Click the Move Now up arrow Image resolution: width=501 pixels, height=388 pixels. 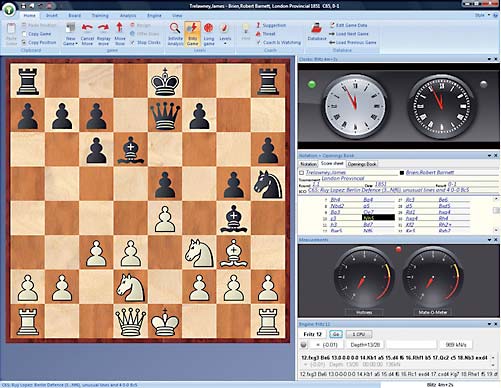[x=120, y=34]
